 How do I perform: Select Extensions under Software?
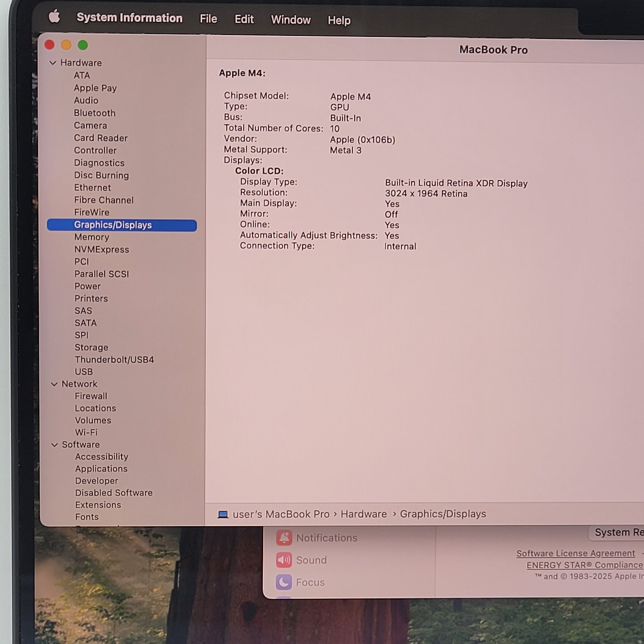point(98,505)
